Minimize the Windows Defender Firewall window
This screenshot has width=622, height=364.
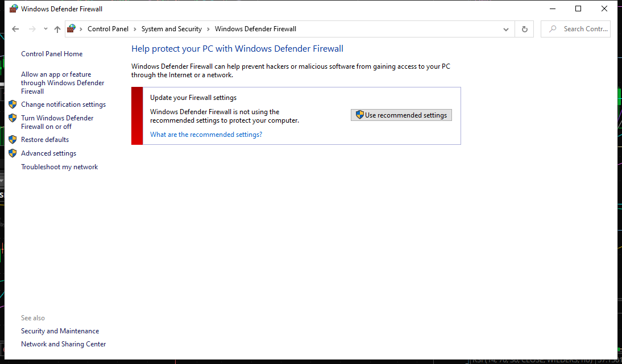pos(553,9)
